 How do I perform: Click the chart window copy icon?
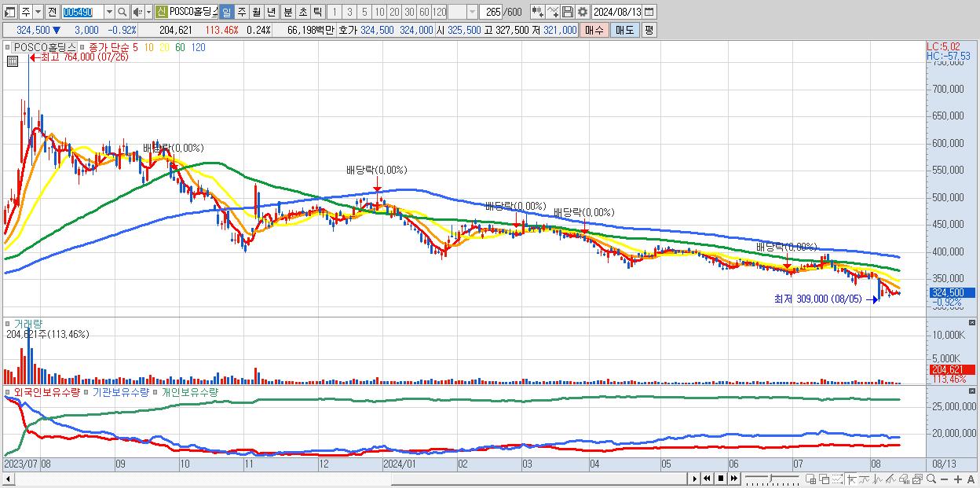click(918, 479)
